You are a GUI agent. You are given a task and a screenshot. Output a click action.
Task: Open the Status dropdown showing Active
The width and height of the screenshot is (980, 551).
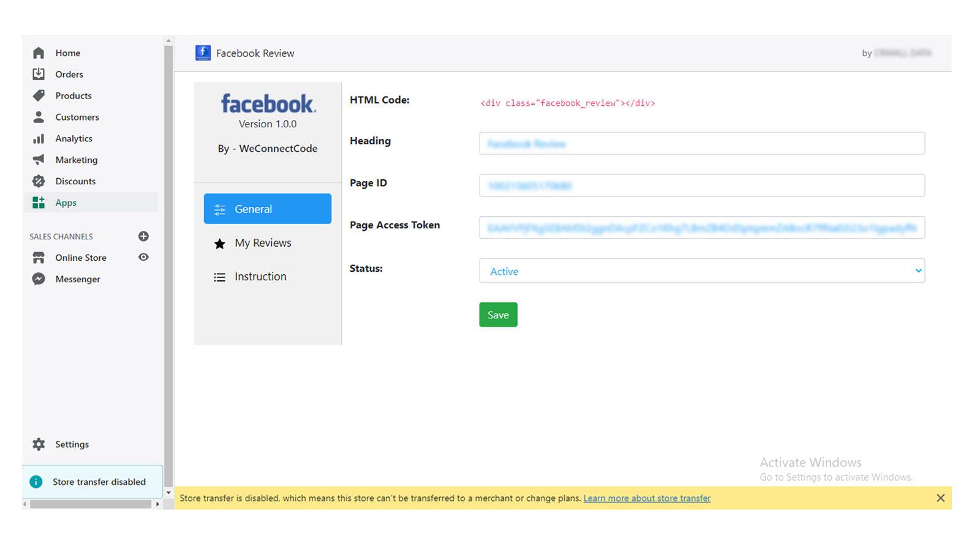tap(701, 271)
